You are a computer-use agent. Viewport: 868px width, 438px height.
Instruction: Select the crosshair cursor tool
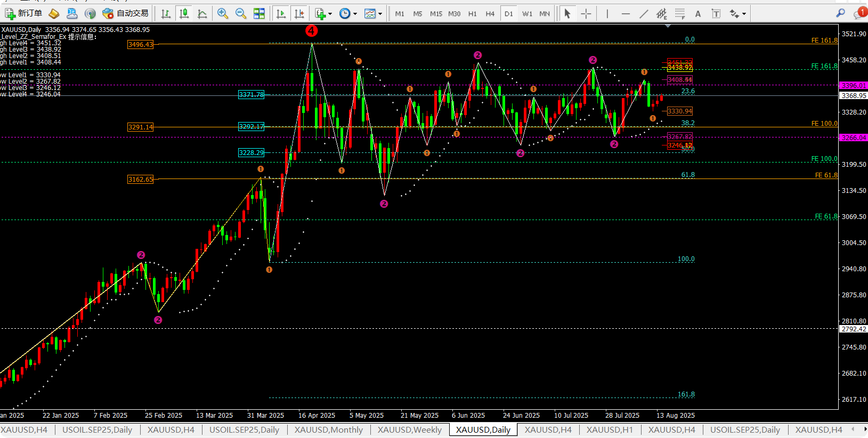point(586,13)
